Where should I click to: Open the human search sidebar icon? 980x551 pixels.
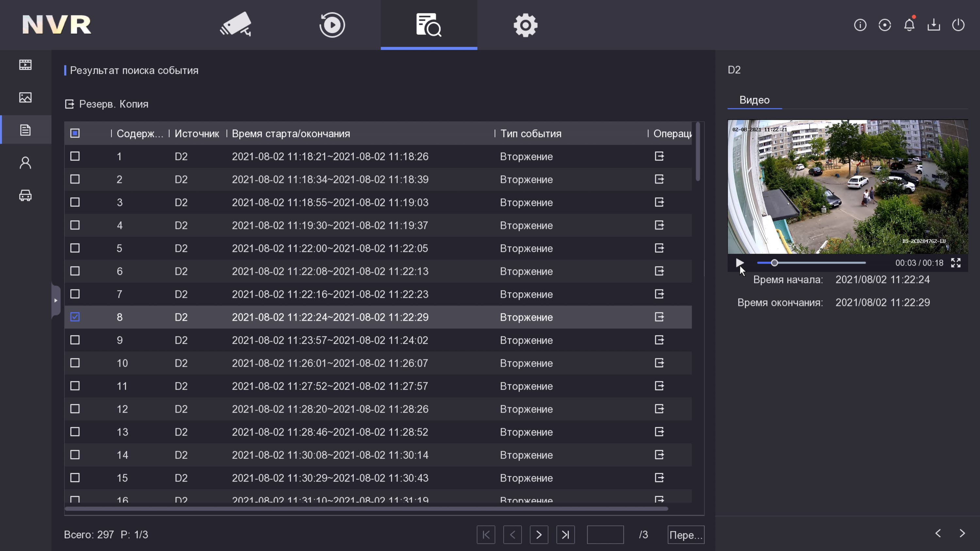25,163
